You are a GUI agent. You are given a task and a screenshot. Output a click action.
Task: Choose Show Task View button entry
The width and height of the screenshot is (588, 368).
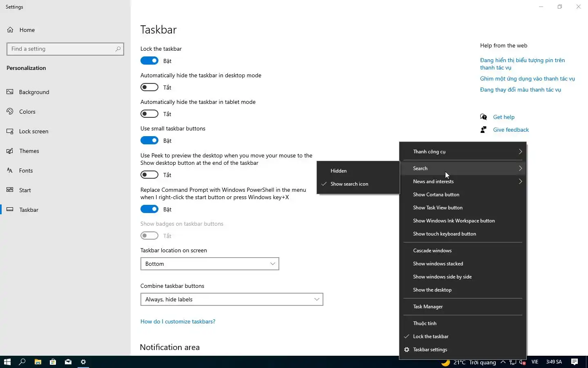463,208
